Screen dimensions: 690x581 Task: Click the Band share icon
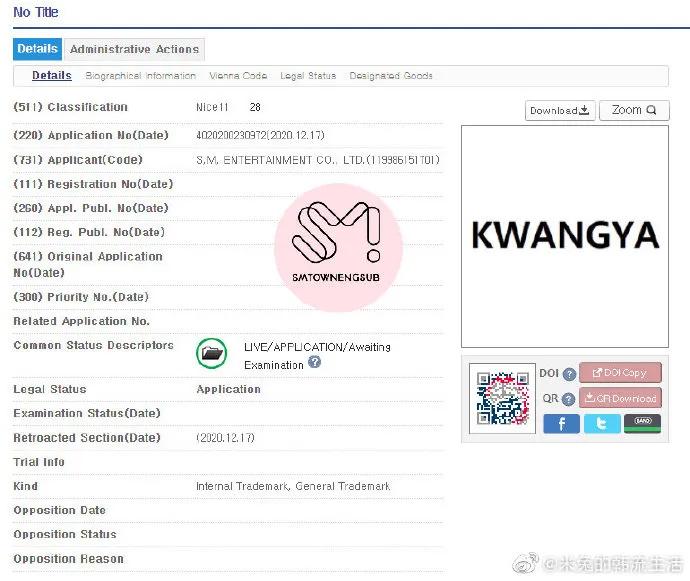click(642, 423)
